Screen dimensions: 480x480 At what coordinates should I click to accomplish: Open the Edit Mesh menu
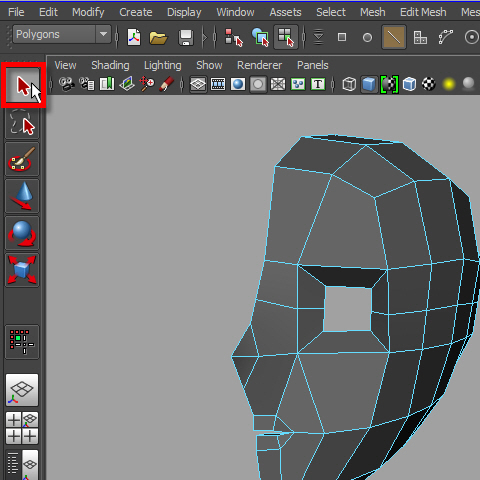coord(423,12)
